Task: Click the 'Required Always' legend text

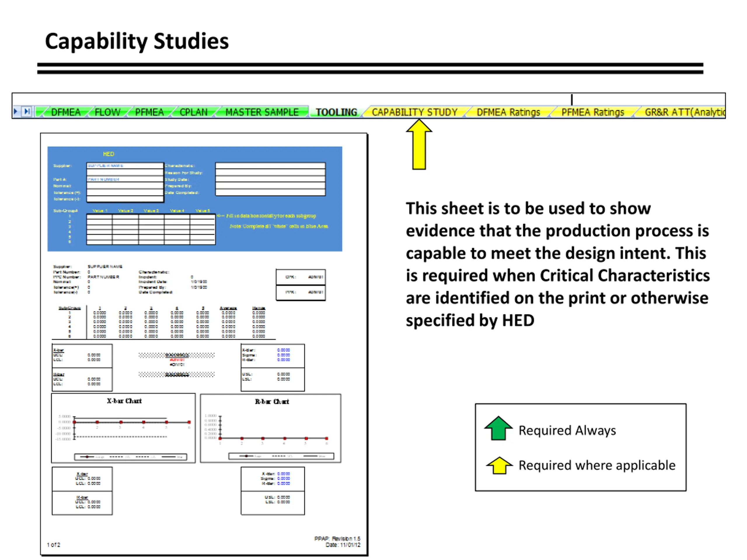Action: tap(567, 430)
